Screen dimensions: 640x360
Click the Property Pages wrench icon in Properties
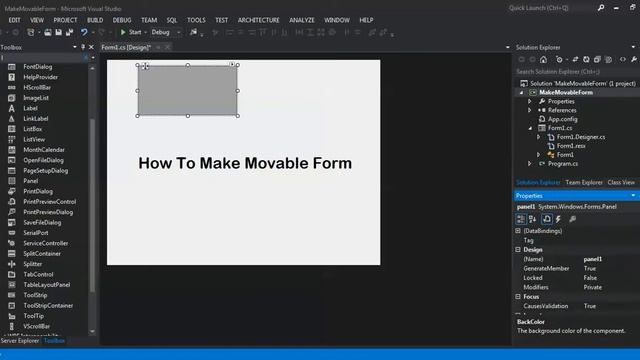point(573,219)
